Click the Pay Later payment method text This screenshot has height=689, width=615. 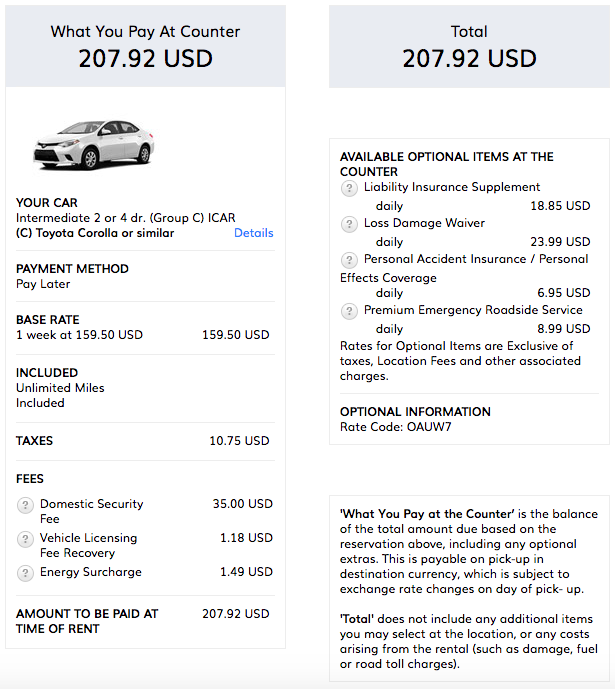click(43, 284)
